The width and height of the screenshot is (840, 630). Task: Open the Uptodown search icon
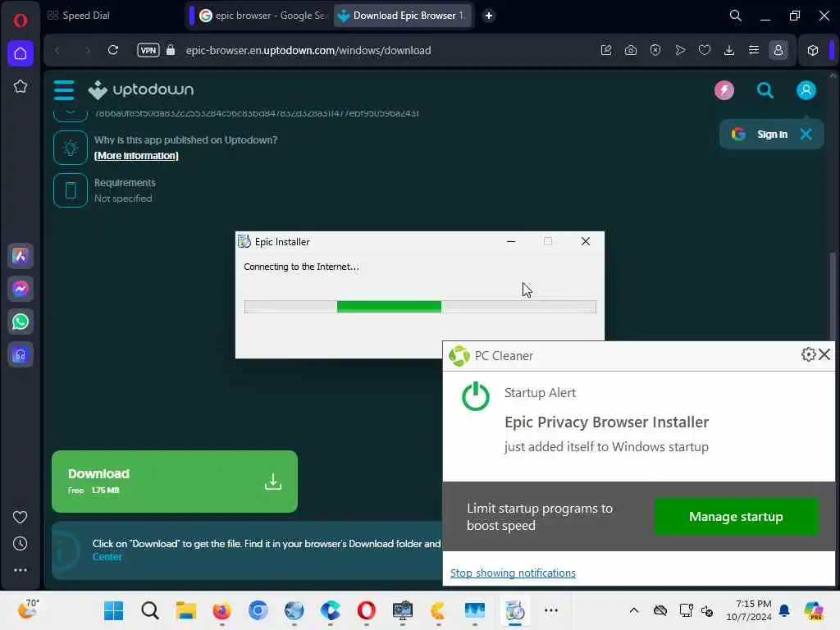point(765,90)
